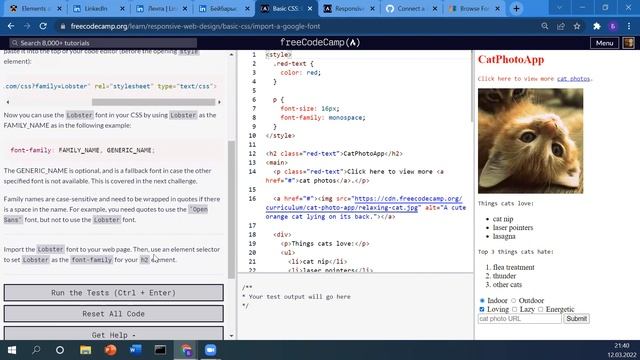Open the terminal app on taskbar
The image size is (640, 360).
tap(160, 350)
